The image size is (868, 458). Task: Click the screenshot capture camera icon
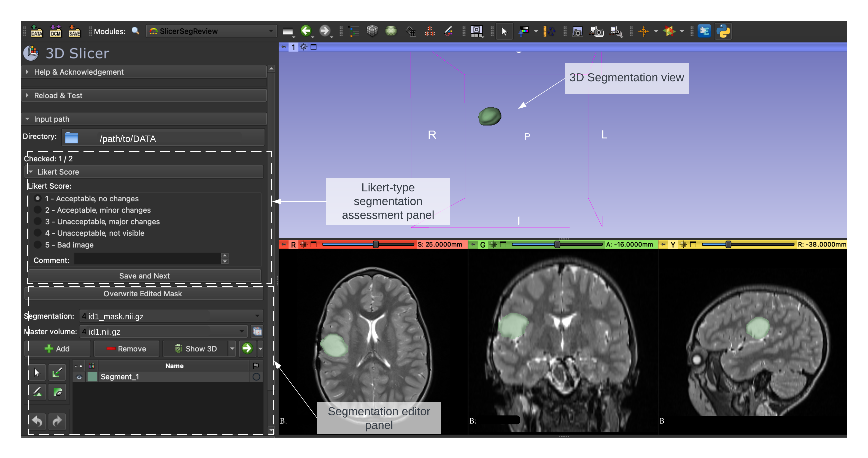point(578,32)
